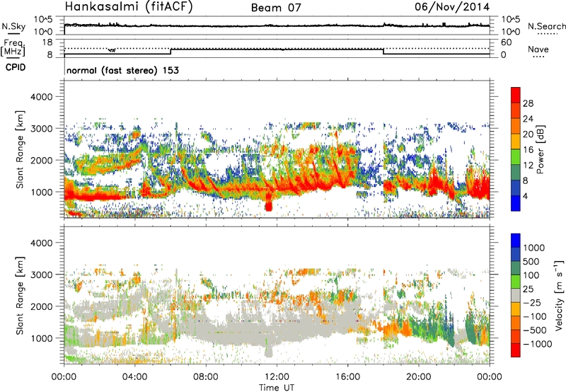Click the '20:00' time axis tick label
The image size is (566, 392).
click(418, 376)
